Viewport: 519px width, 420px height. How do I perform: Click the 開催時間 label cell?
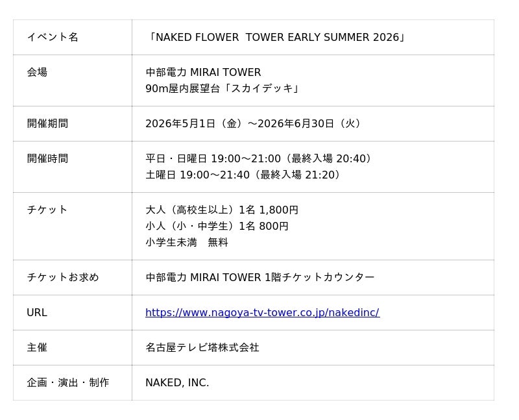(x=47, y=158)
